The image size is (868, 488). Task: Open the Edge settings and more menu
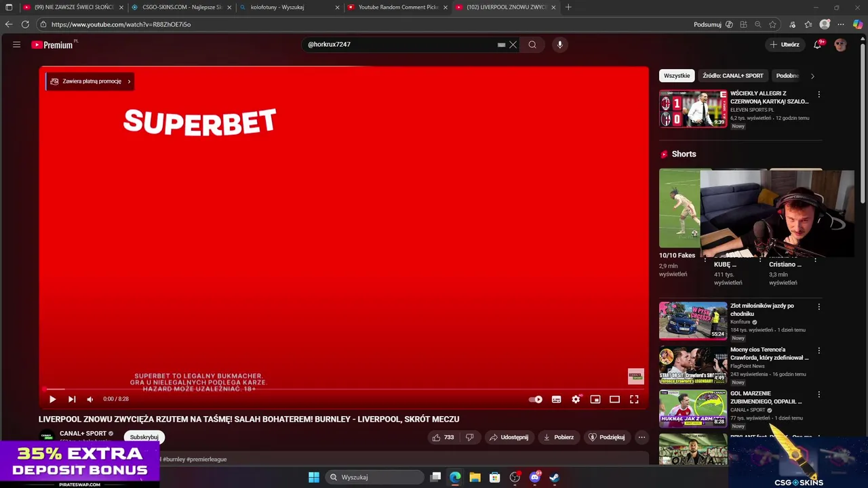point(841,24)
